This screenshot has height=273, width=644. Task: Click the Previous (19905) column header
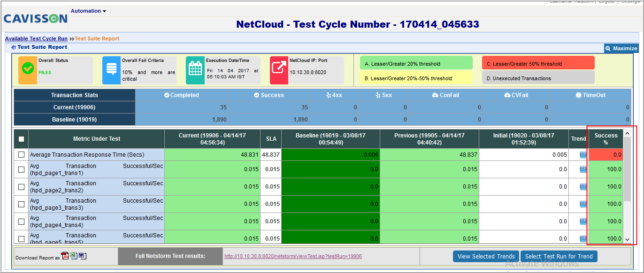pos(429,139)
